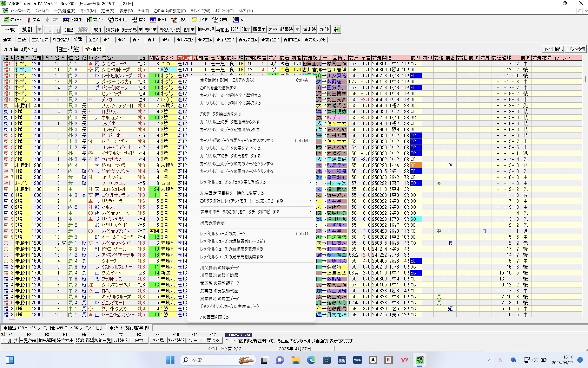Image resolution: width=588 pixels, height=368 pixels.
Task: Click the TARGET app taskbar icon
Action: click(x=419, y=360)
